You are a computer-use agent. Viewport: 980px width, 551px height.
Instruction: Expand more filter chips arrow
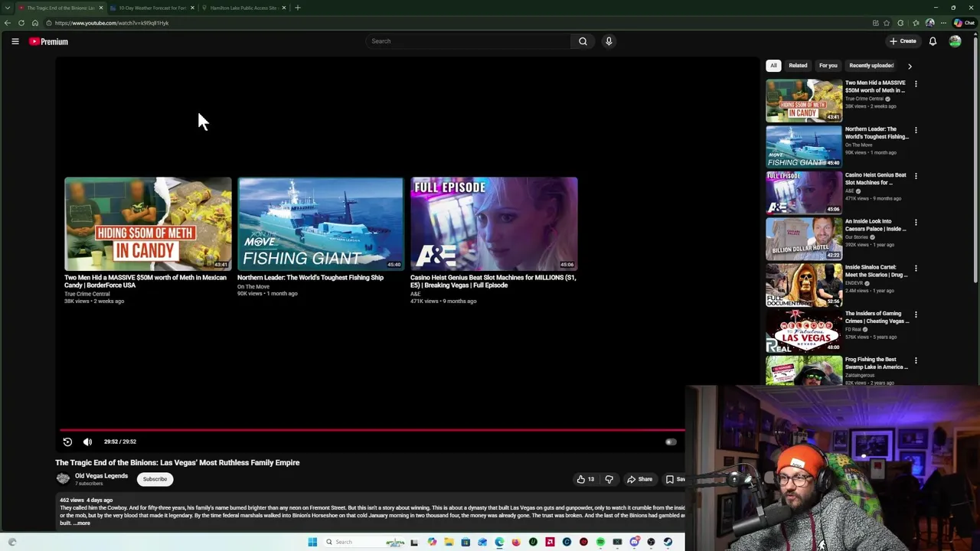coord(910,66)
